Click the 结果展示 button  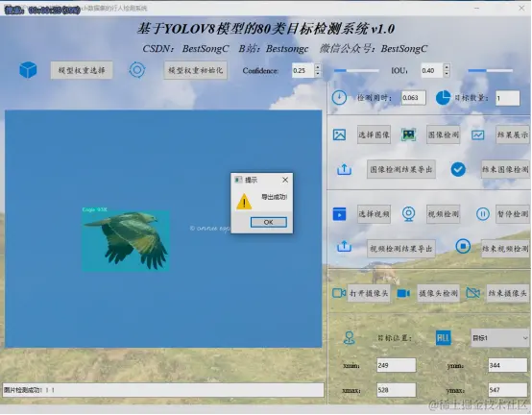[513, 134]
